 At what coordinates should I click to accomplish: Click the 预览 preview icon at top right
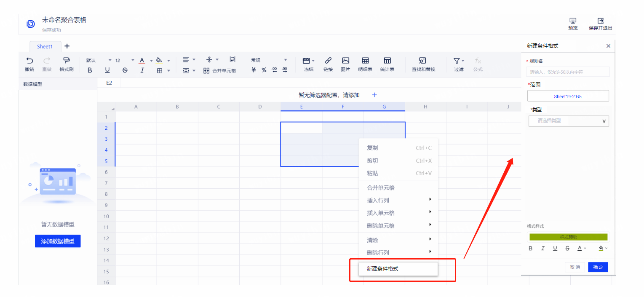click(x=573, y=21)
